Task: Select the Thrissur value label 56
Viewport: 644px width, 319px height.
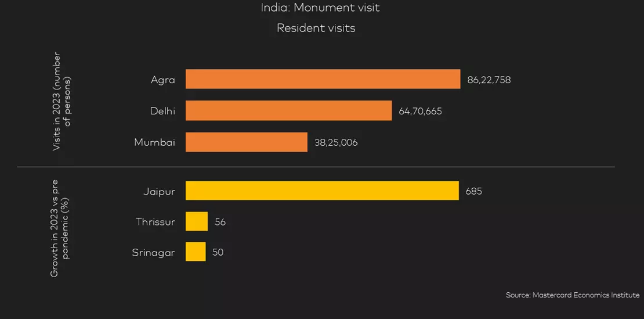Action: [220, 223]
